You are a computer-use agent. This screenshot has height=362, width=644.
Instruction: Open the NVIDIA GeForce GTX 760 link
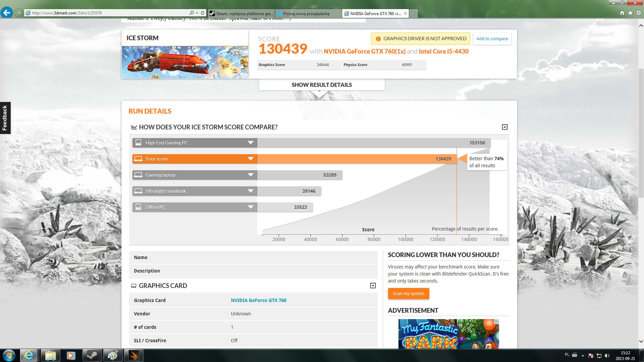pyautogui.click(x=258, y=300)
